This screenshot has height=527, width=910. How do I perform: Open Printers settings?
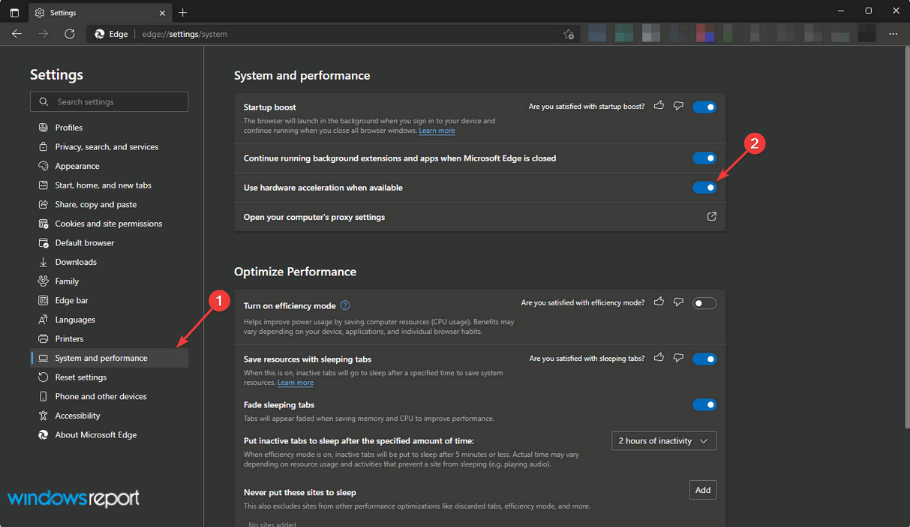point(109,338)
